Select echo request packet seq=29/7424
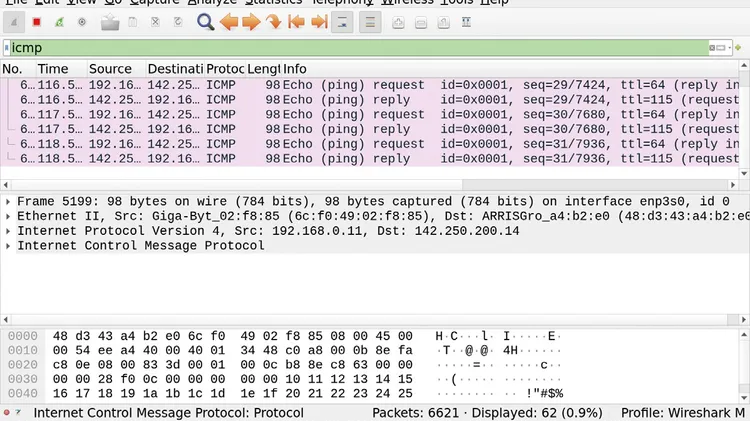This screenshot has height=421, width=750. [370, 85]
